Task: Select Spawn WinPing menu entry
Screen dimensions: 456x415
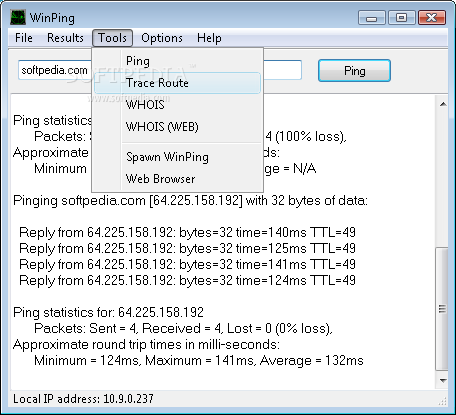Action: coord(177,157)
